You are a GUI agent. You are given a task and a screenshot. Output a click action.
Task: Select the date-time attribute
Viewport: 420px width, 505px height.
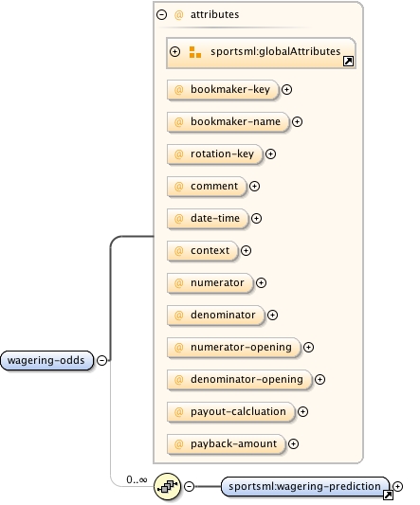pyautogui.click(x=208, y=218)
